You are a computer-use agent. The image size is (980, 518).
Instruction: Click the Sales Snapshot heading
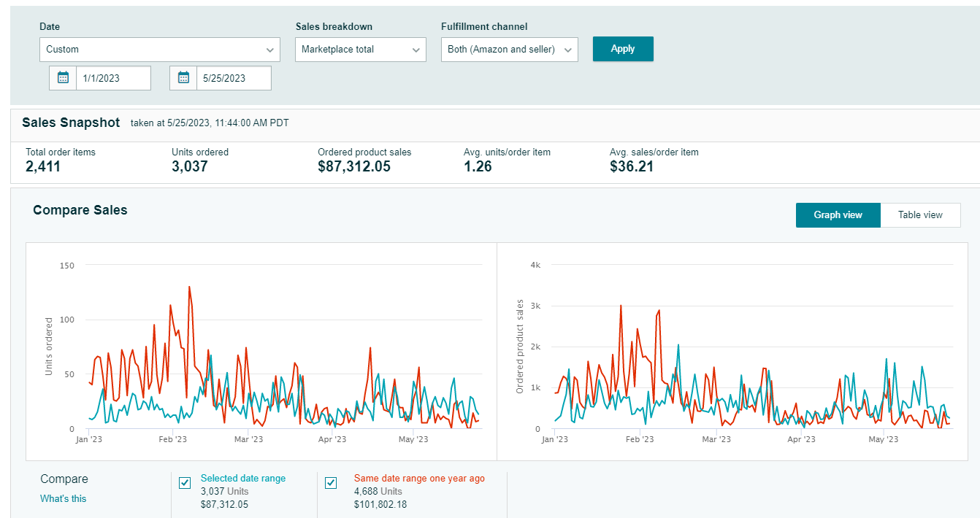pyautogui.click(x=71, y=123)
